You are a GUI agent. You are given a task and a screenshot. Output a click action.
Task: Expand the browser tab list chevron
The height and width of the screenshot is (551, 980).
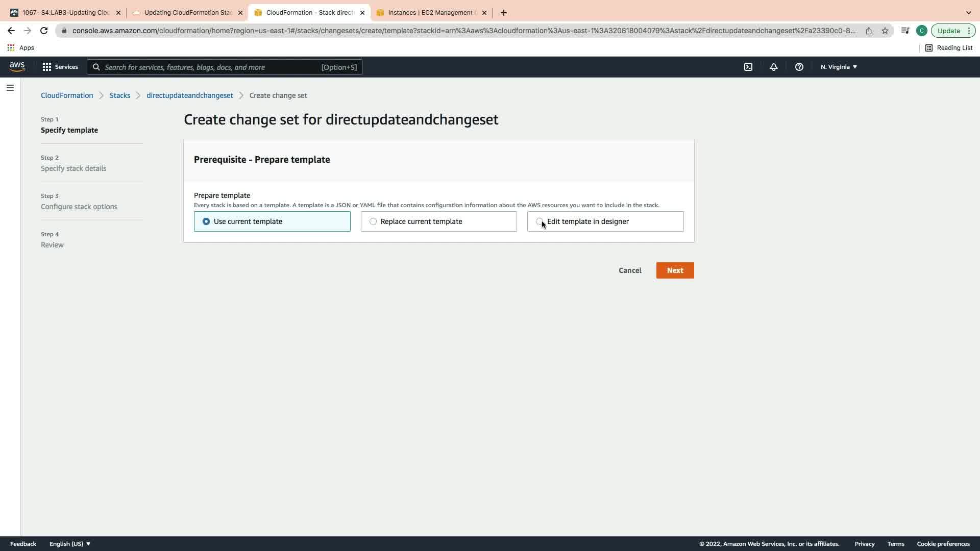[968, 13]
